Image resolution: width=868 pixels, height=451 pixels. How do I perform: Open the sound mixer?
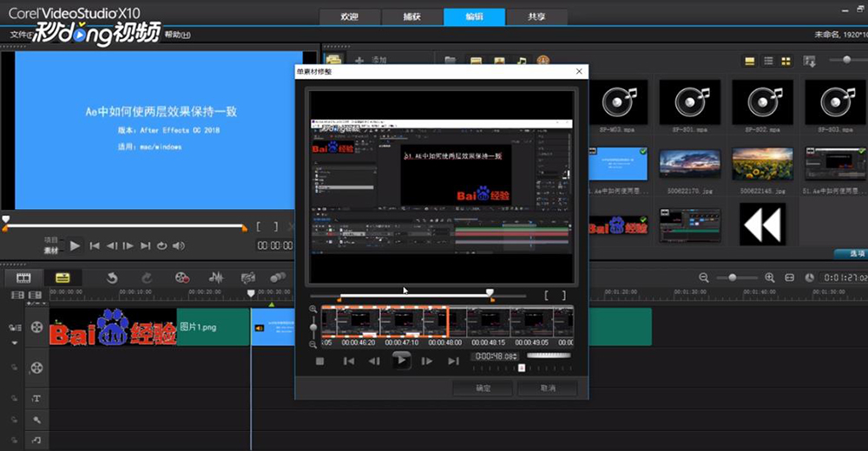pos(216,278)
